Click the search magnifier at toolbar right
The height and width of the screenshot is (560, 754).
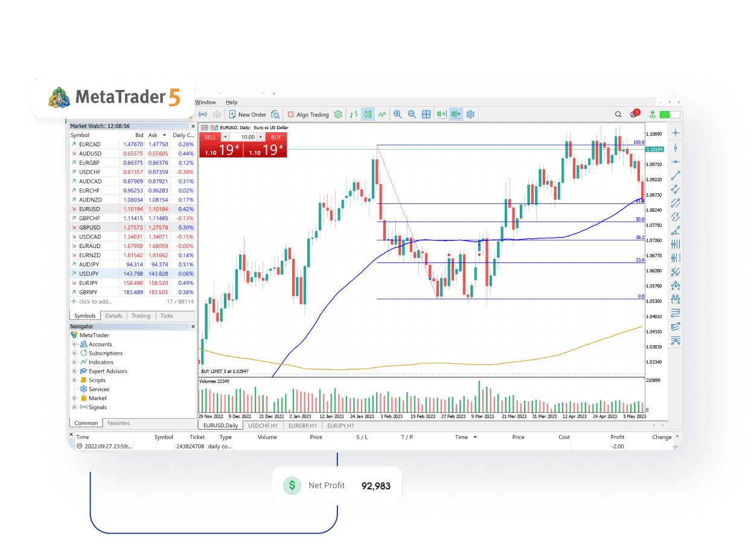(618, 114)
